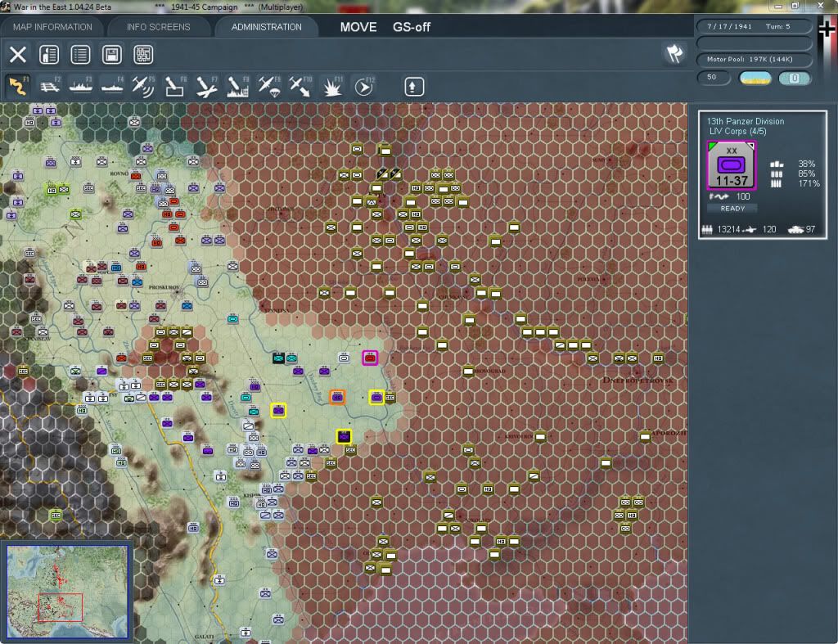
Task: Click the READY status button
Action: coord(732,209)
